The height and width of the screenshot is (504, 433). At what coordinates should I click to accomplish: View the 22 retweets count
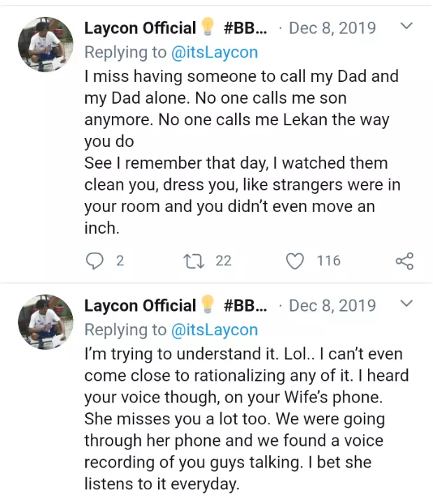[x=223, y=261]
